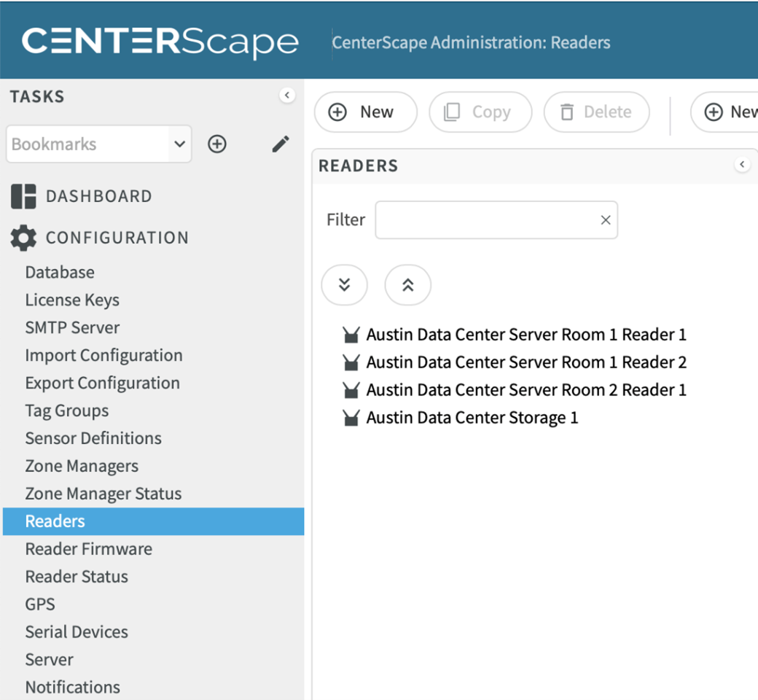The image size is (758, 700).
Task: Expand all readers with double-down chevron
Action: pos(344,285)
